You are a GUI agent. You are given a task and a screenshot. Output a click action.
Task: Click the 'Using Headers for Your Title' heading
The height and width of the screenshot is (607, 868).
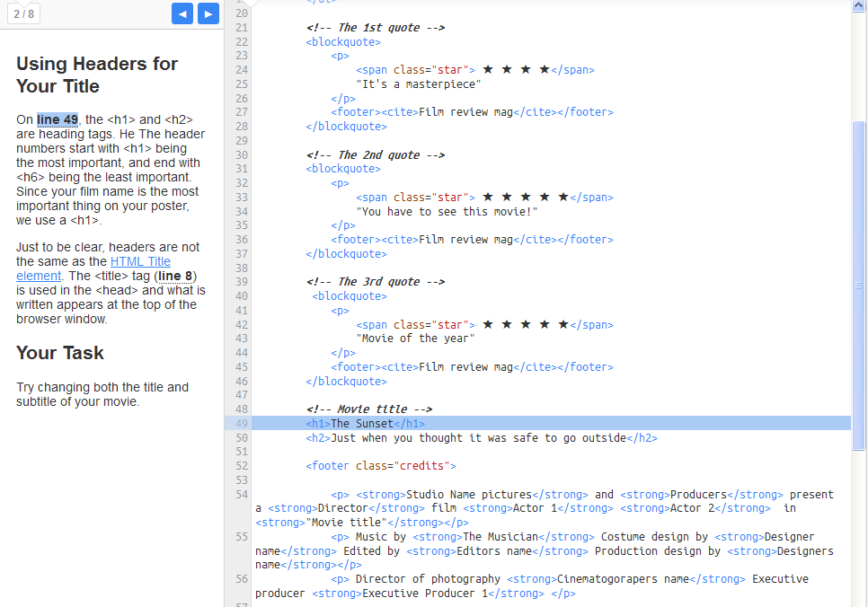(97, 75)
